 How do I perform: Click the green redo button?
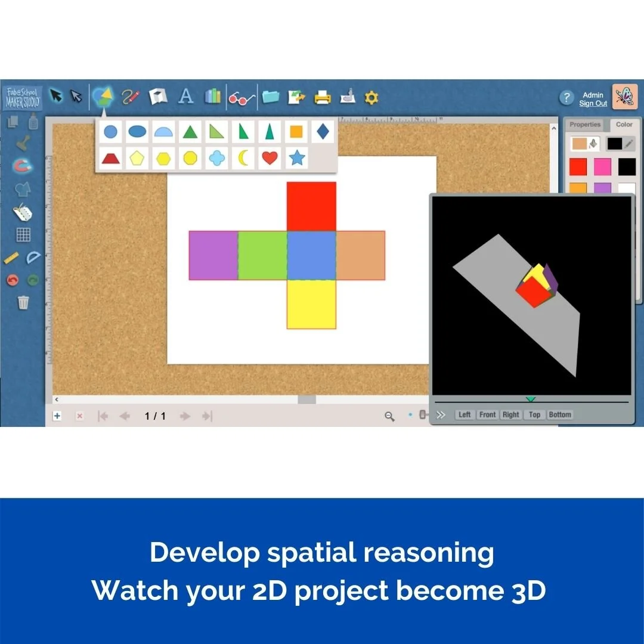pyautogui.click(x=33, y=280)
